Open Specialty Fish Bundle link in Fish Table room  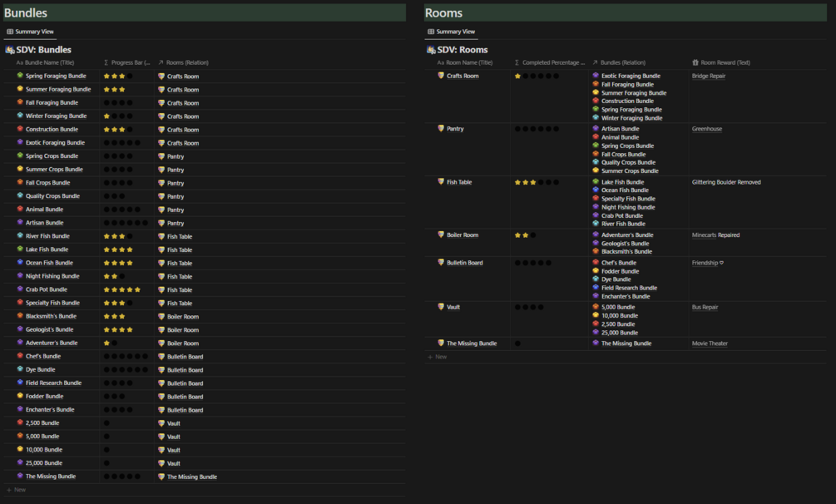pyautogui.click(x=629, y=199)
